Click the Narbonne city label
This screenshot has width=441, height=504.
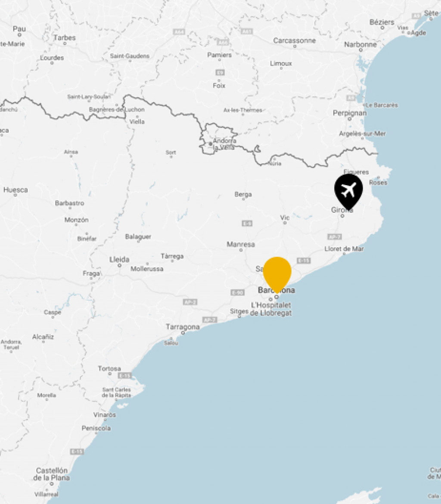pyautogui.click(x=360, y=45)
